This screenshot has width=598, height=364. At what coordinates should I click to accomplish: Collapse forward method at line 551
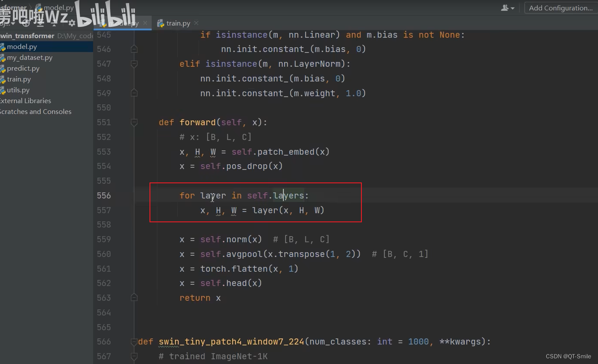click(134, 123)
